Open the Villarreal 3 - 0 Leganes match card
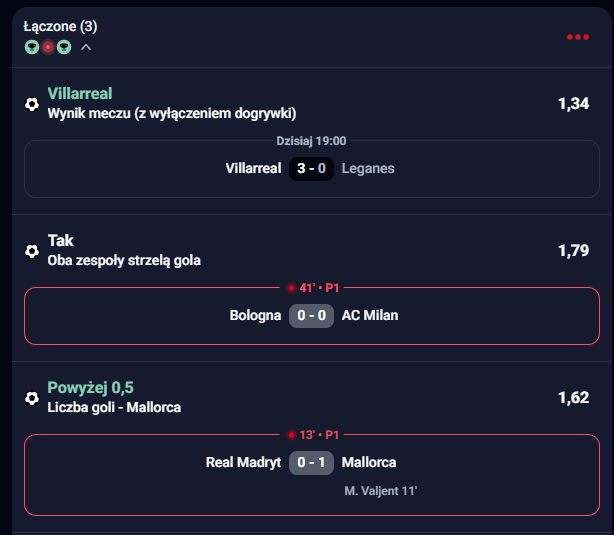 [x=310, y=168]
